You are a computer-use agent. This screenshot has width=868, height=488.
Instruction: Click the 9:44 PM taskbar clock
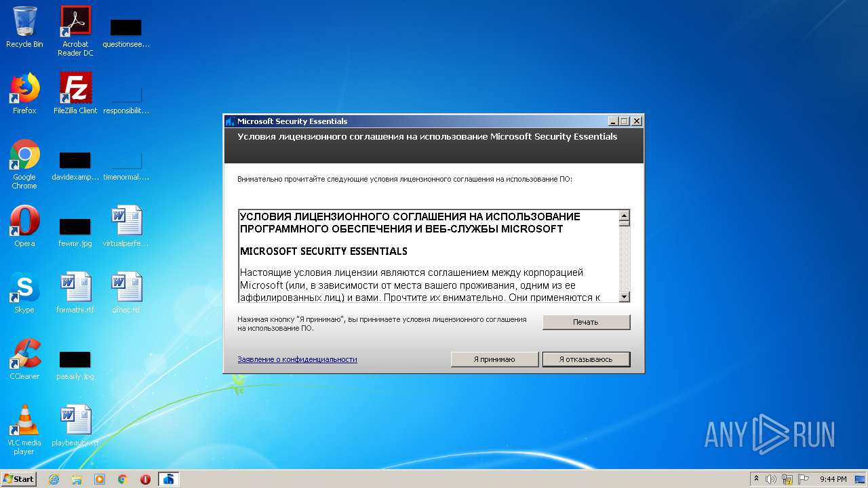coord(833,479)
